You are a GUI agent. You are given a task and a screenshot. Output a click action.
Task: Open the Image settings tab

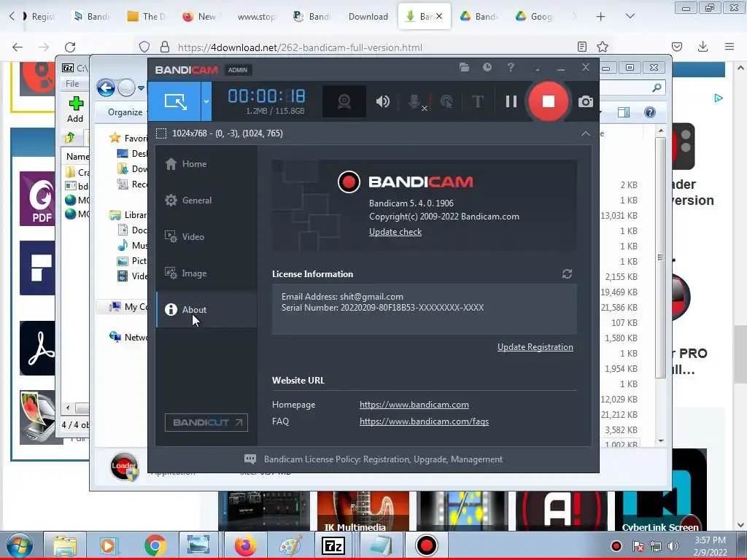[x=206, y=273]
